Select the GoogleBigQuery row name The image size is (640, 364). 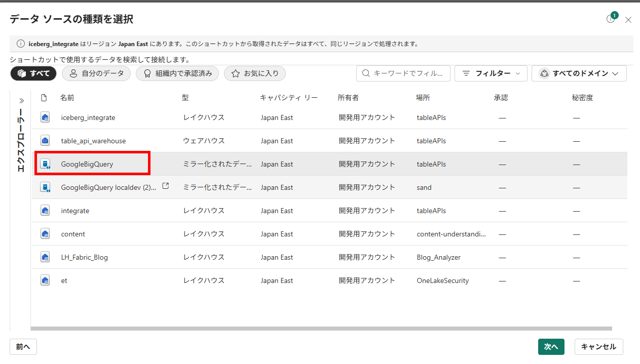click(x=87, y=164)
